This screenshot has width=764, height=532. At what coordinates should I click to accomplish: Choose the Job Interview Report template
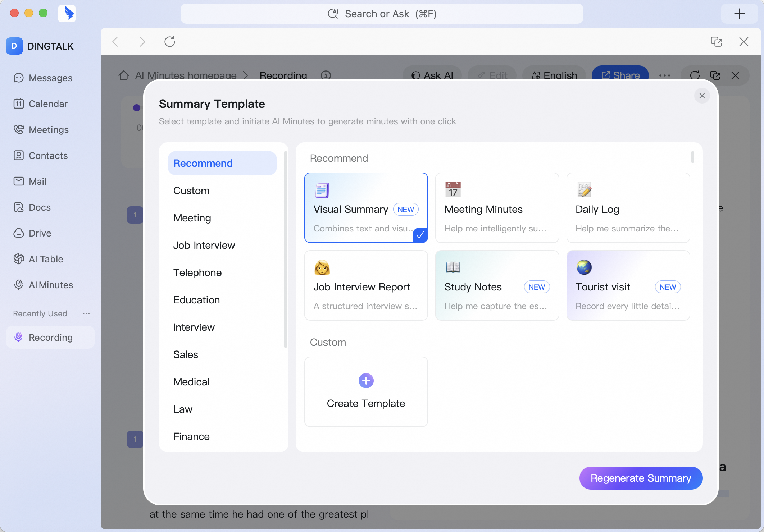pyautogui.click(x=366, y=285)
